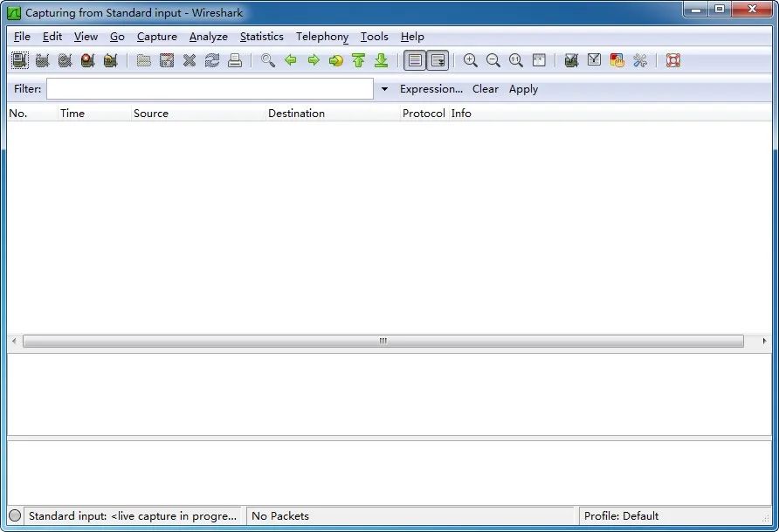This screenshot has height=532, width=779.
Task: Click the Clear filter button
Action: (486, 89)
